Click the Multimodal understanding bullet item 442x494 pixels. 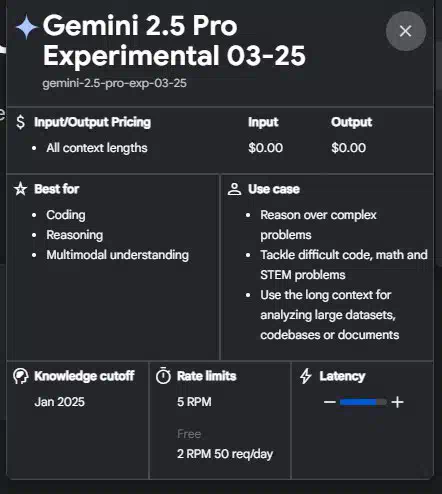point(117,255)
